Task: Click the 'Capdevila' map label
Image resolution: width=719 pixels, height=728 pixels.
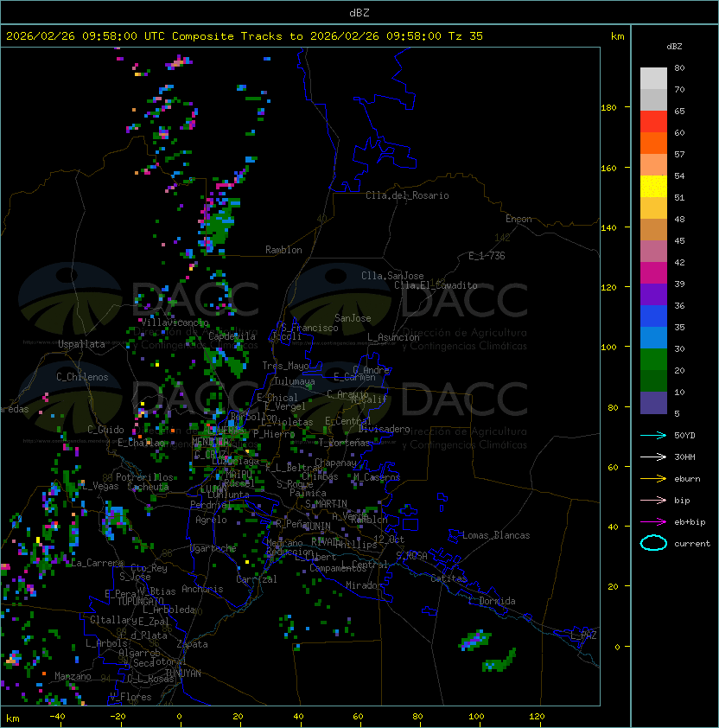Action: [x=232, y=336]
